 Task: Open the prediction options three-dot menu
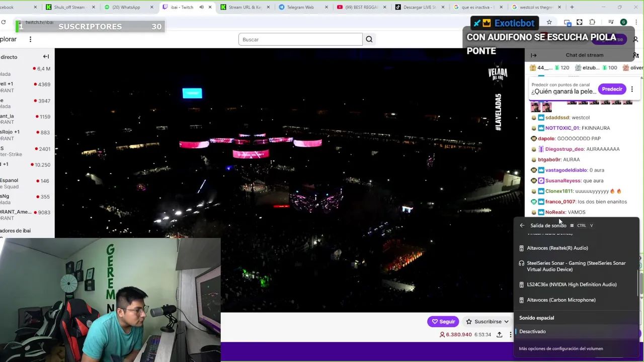[x=632, y=89]
